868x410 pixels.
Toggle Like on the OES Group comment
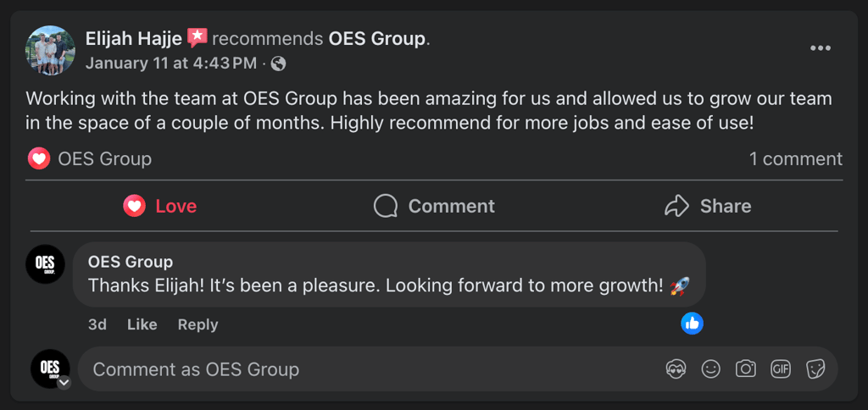pyautogui.click(x=142, y=324)
